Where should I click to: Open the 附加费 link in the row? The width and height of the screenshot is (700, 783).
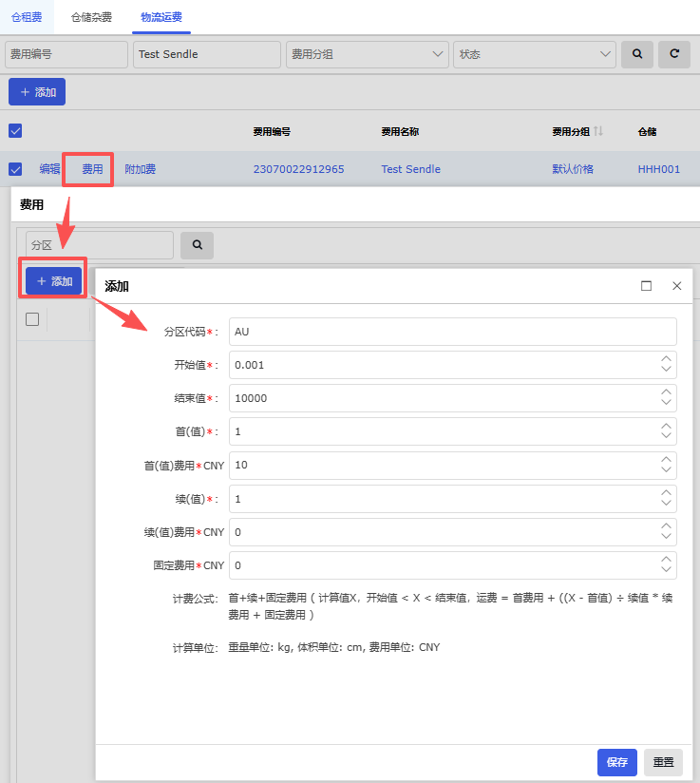point(141,169)
